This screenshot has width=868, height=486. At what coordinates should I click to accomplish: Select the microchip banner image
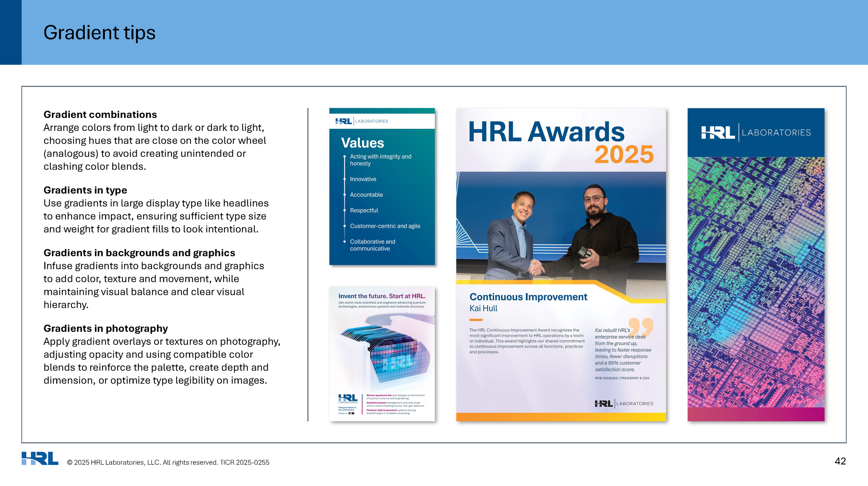[x=756, y=278]
